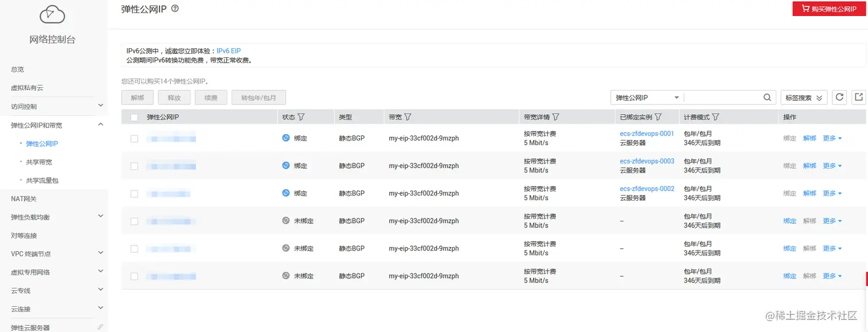The image size is (868, 332).
Task: Tick the checkbox for the ecs-zfdevops-0003 row
Action: [x=134, y=166]
